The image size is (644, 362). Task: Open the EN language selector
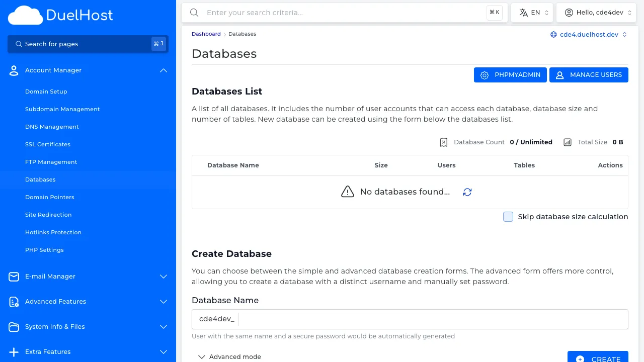pos(532,12)
